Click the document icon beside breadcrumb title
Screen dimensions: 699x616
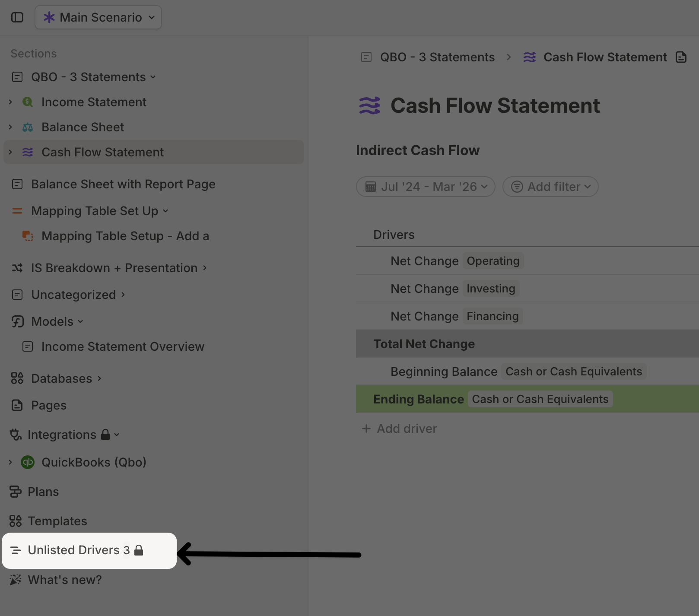tap(681, 57)
